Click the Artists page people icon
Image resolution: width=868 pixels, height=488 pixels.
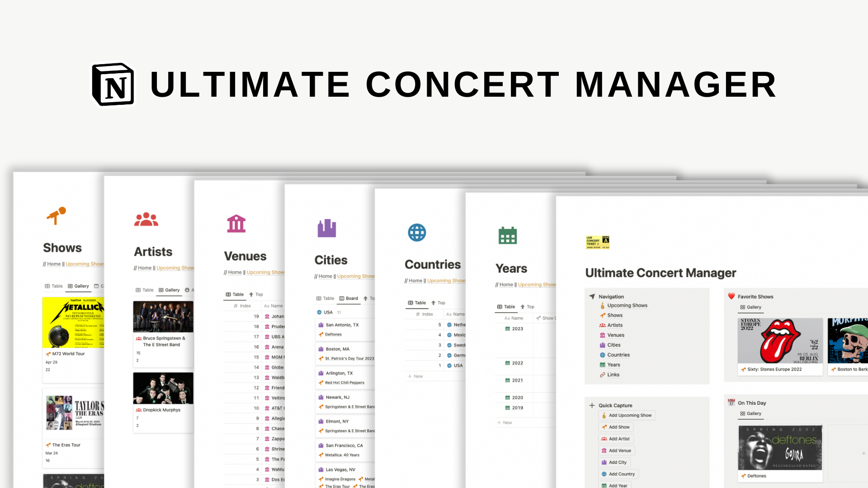pyautogui.click(x=146, y=219)
